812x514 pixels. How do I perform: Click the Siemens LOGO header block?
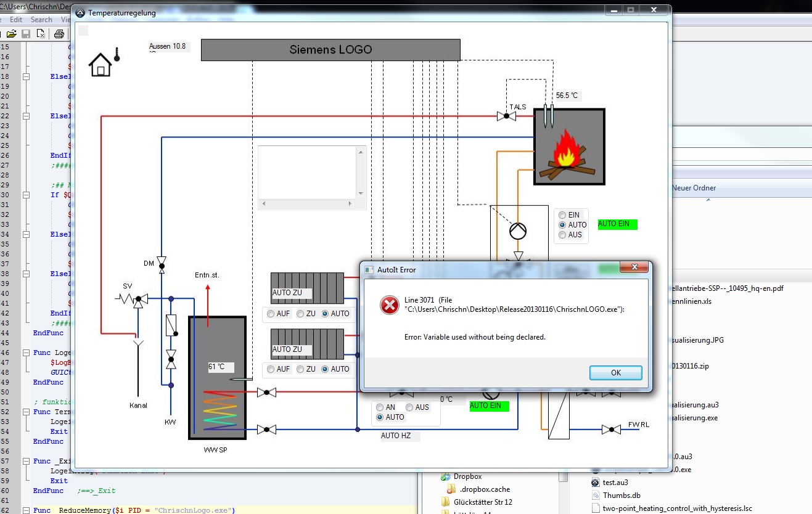[330, 50]
